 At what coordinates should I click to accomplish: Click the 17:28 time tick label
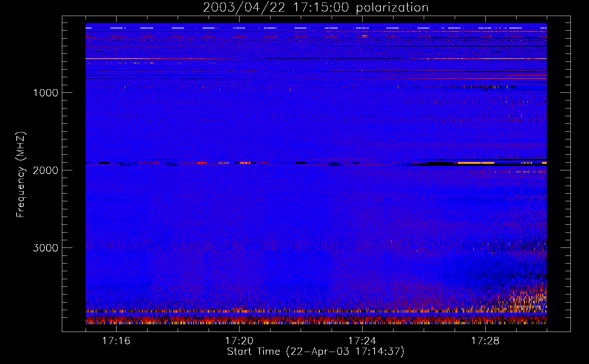485,341
